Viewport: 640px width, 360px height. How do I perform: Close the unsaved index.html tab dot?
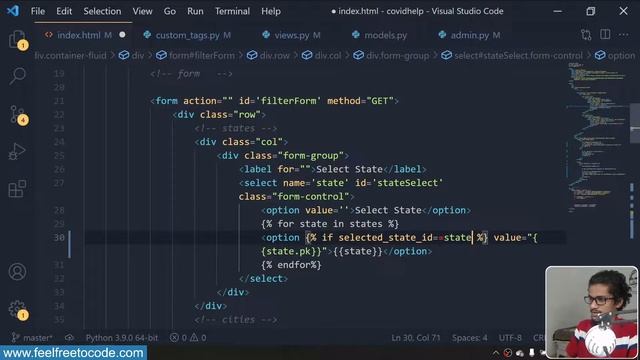coord(122,35)
